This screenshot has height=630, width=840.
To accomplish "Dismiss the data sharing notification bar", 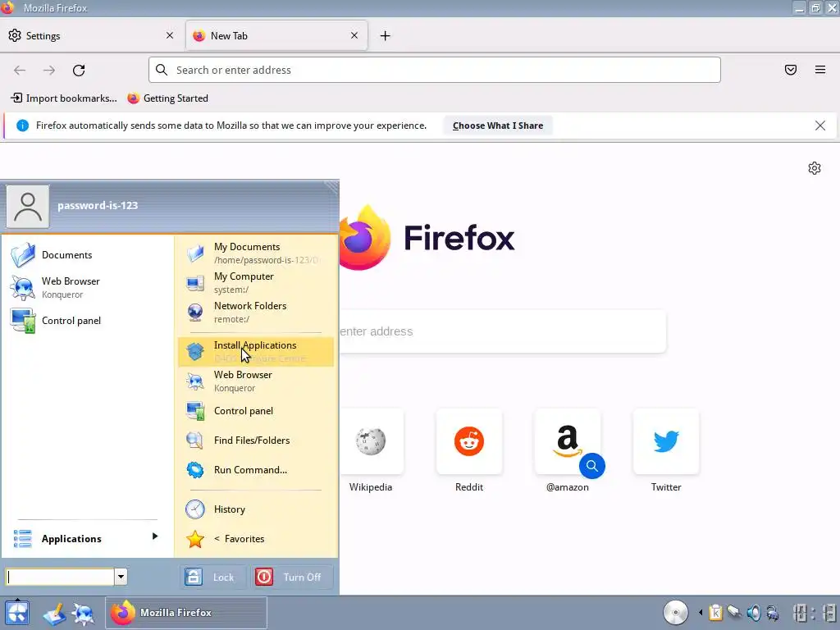I will [820, 126].
